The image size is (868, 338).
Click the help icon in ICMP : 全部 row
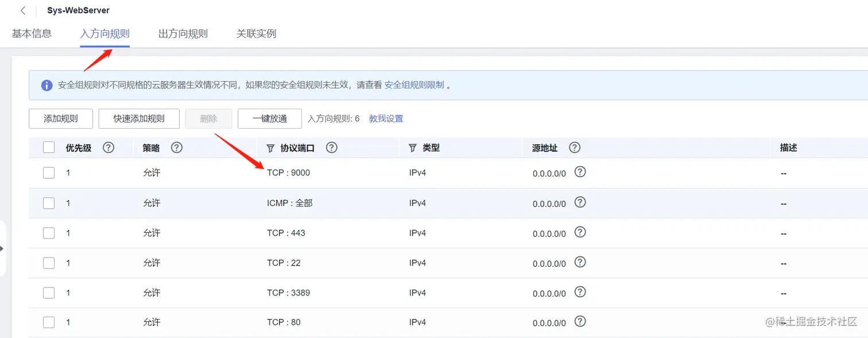(x=580, y=202)
